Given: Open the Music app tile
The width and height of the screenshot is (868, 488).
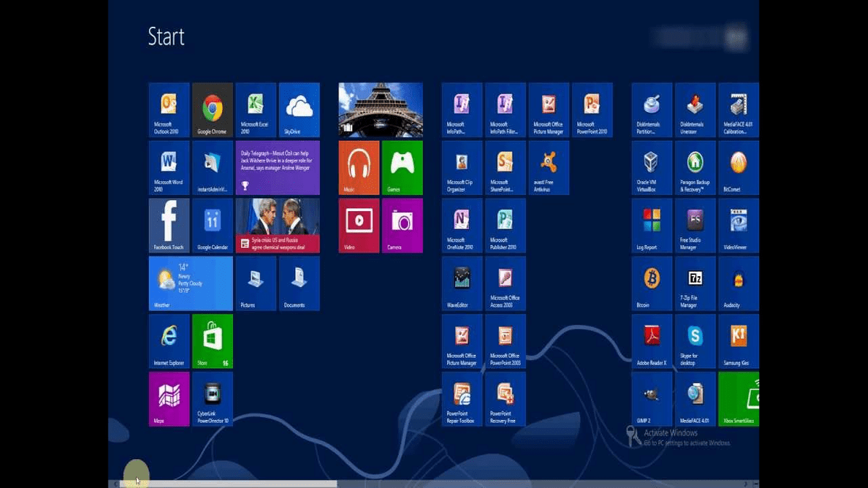Looking at the screenshot, I should point(357,168).
